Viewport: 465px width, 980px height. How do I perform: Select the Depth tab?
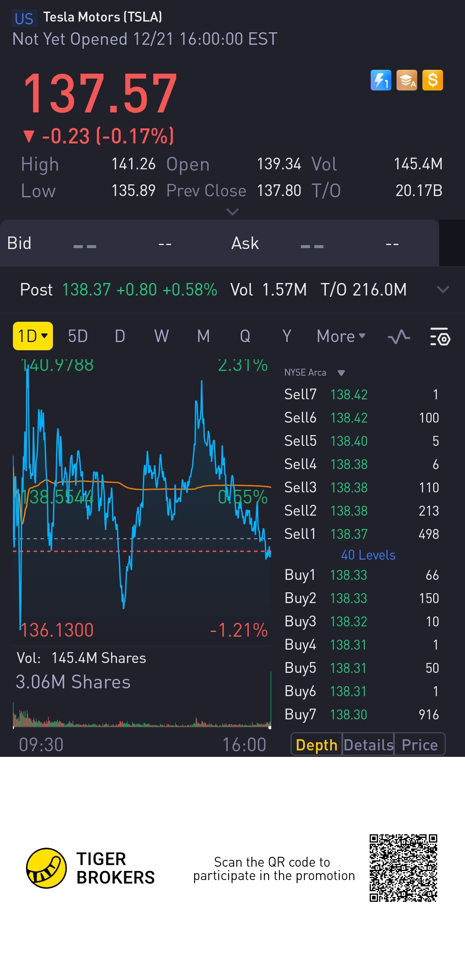point(316,745)
